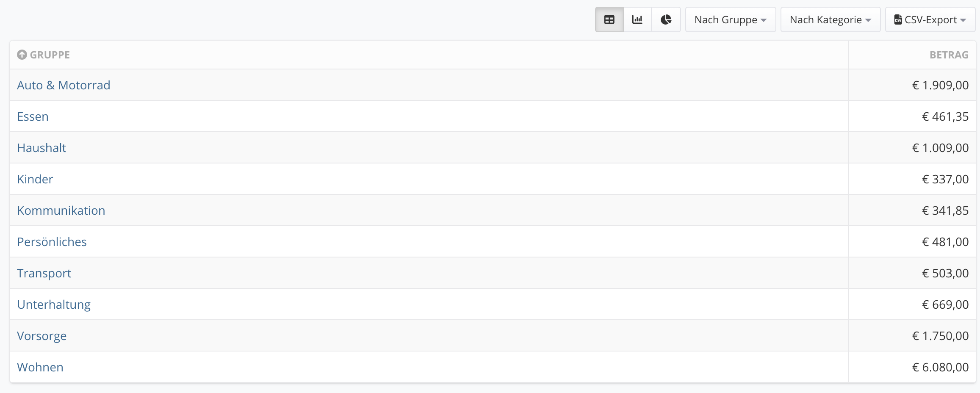Switch to table view icon
Image resolution: width=980 pixels, height=393 pixels.
pos(609,19)
